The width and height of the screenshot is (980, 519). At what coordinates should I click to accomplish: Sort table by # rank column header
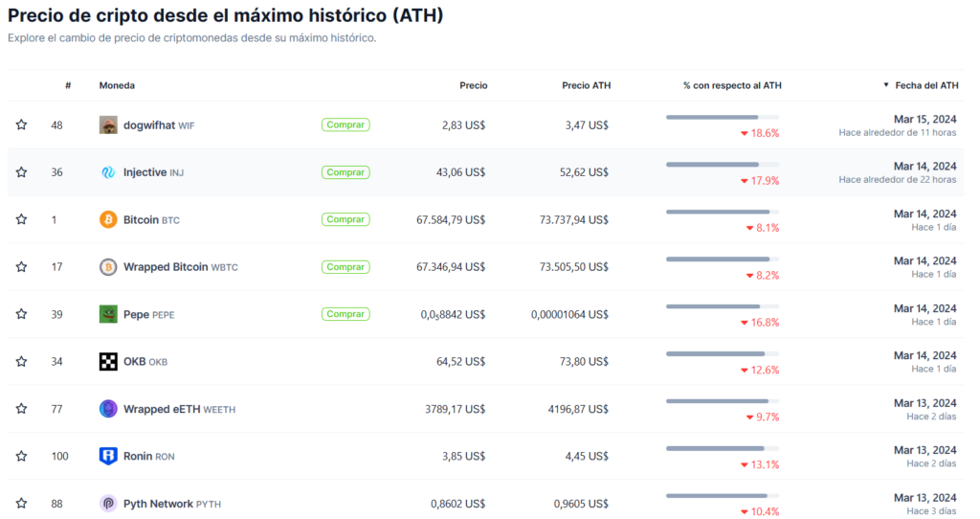point(68,85)
